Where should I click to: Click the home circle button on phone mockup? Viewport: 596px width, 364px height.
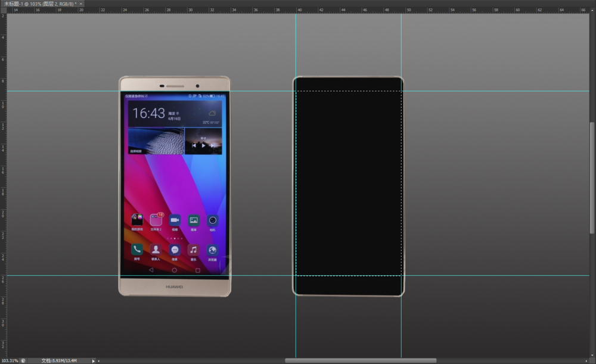coord(175,270)
